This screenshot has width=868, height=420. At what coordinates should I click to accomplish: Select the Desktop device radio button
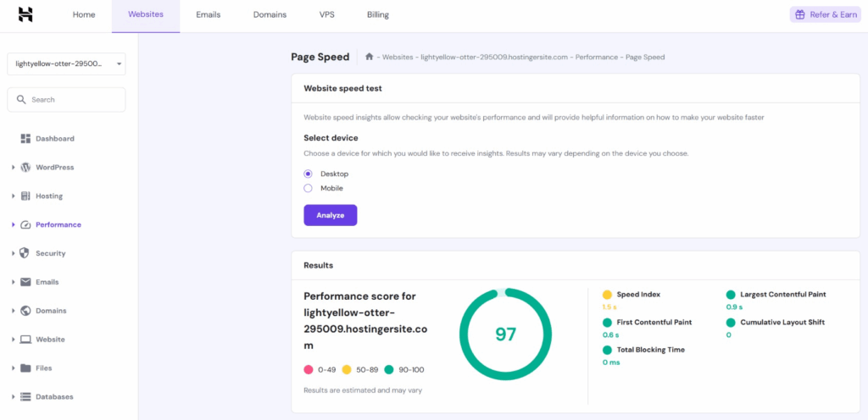[x=309, y=174]
